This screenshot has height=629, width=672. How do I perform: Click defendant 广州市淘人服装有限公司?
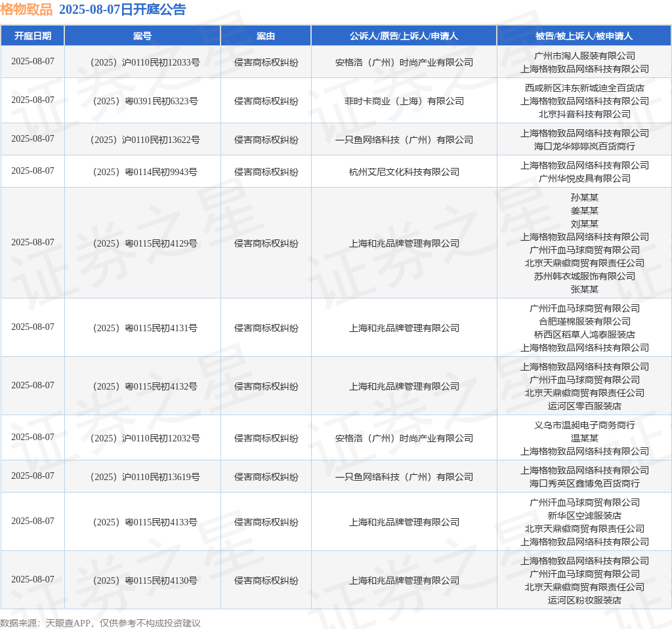pyautogui.click(x=585, y=56)
